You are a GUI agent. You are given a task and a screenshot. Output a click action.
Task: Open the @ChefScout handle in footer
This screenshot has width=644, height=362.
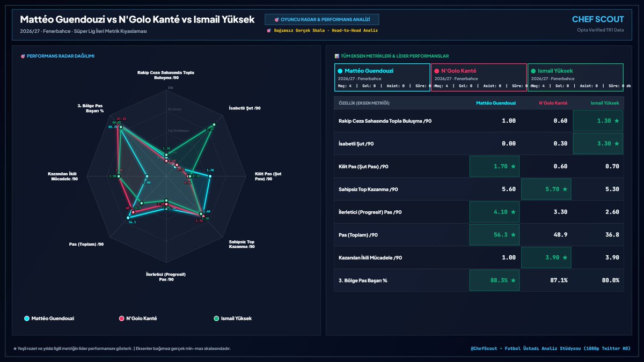[x=486, y=348]
